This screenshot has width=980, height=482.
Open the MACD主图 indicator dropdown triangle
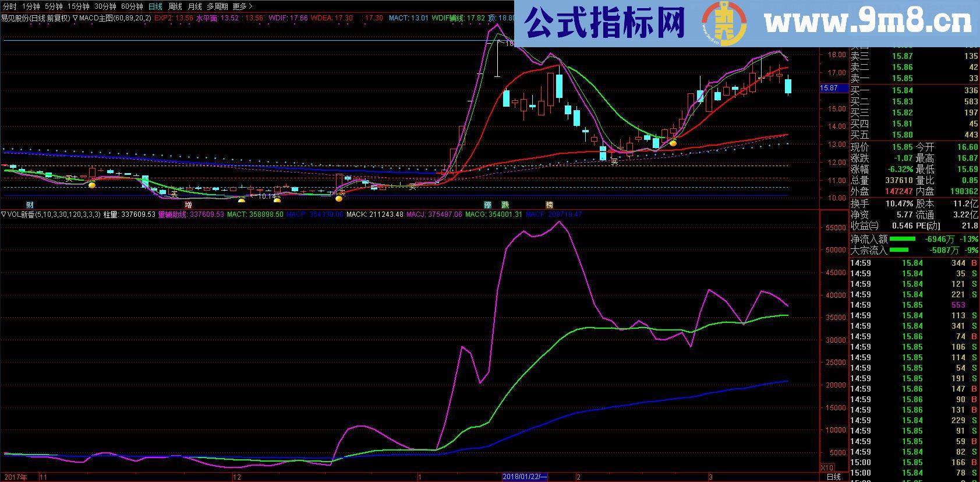click(x=75, y=18)
